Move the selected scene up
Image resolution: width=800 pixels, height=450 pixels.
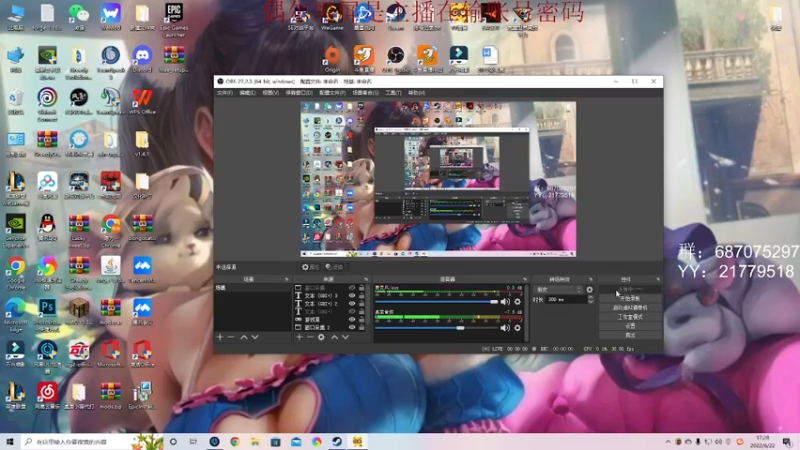pos(244,337)
